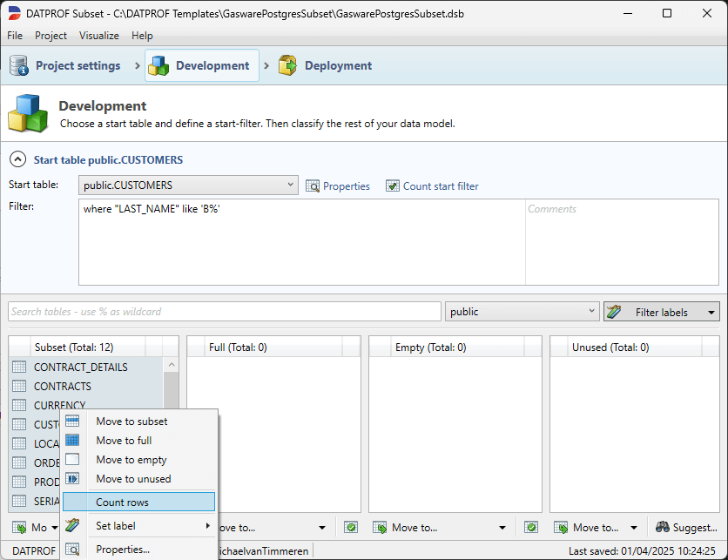Open the Filter labels button
728x560 pixels.
[662, 312]
